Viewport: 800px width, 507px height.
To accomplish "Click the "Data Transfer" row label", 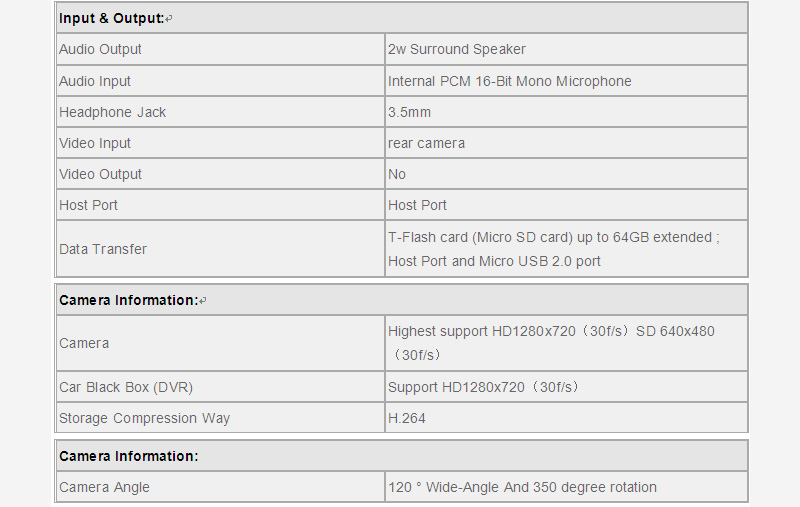I will [x=103, y=249].
